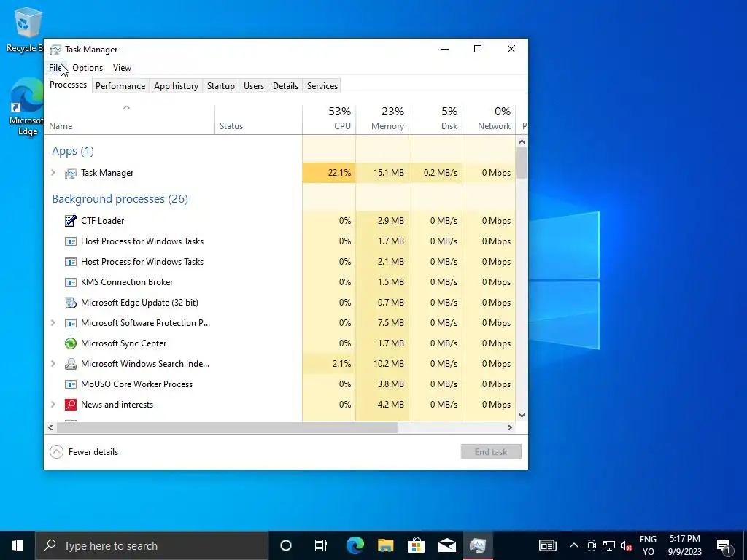Open Microsoft Store from the taskbar
Image resolution: width=747 pixels, height=560 pixels.
coord(416,545)
